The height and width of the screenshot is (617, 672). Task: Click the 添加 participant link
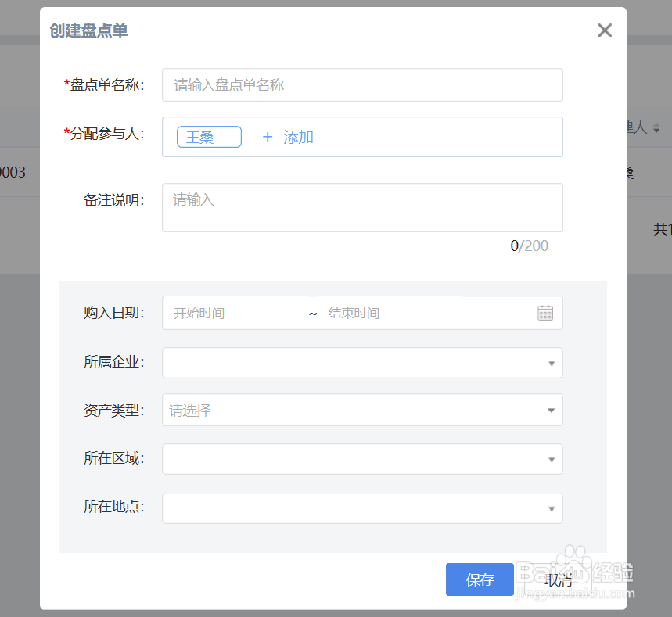pos(298,137)
